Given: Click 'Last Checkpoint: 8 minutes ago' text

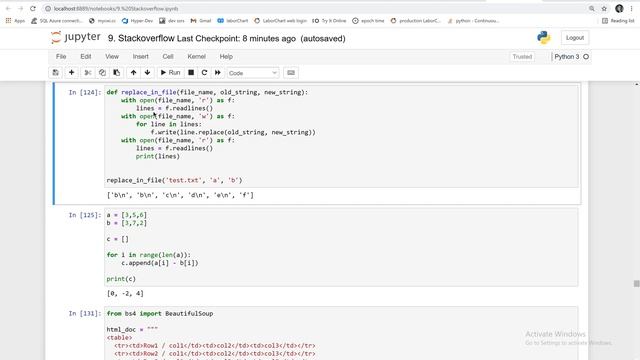Looking at the screenshot, I should point(236,38).
